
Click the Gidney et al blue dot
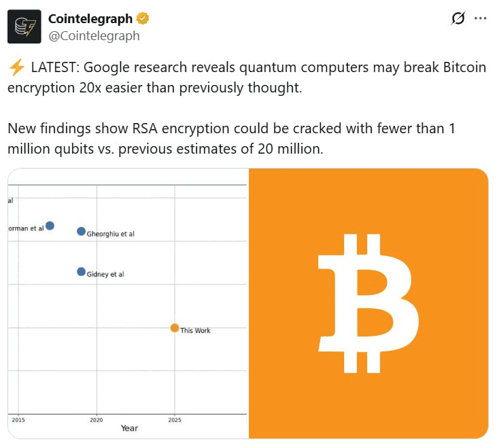82,272
